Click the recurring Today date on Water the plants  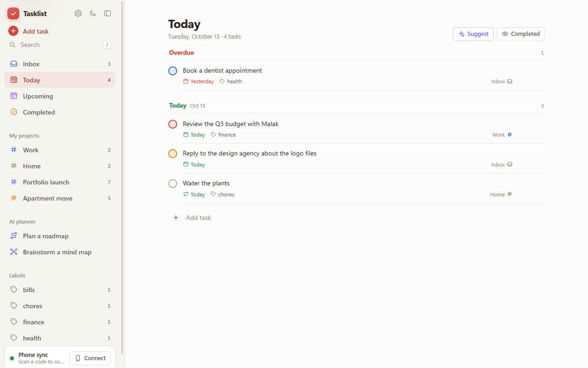(x=194, y=195)
